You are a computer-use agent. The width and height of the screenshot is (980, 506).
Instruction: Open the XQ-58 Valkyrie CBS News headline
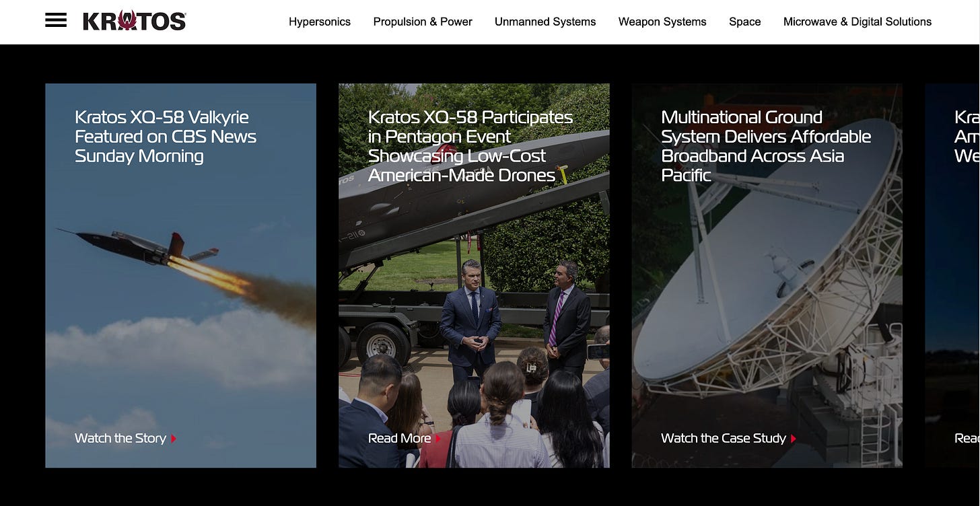pos(166,137)
